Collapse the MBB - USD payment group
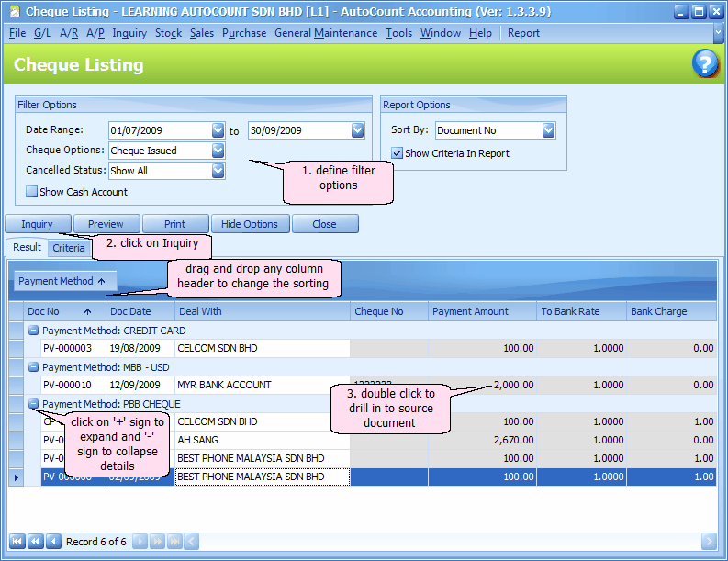728x561 pixels. (x=33, y=367)
